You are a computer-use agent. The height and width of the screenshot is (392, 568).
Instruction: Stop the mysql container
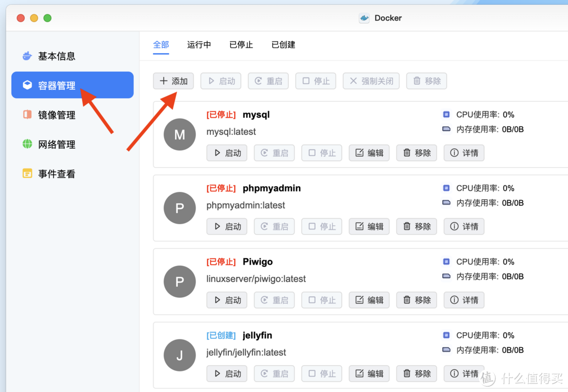pos(322,153)
